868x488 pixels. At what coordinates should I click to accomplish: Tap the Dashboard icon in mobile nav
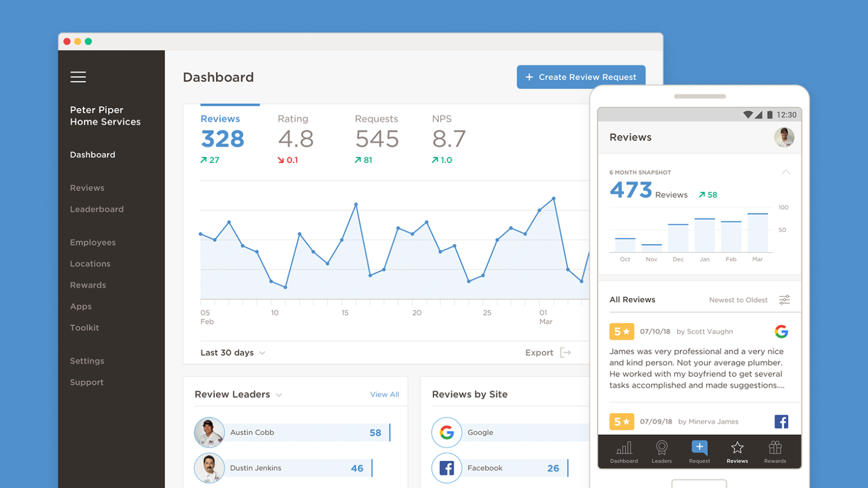(x=624, y=448)
